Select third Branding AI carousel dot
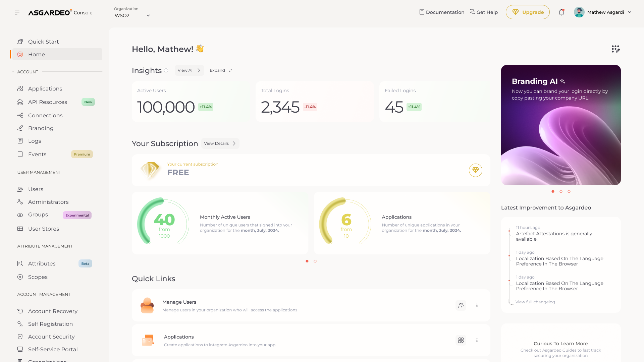644x362 pixels. (569, 192)
